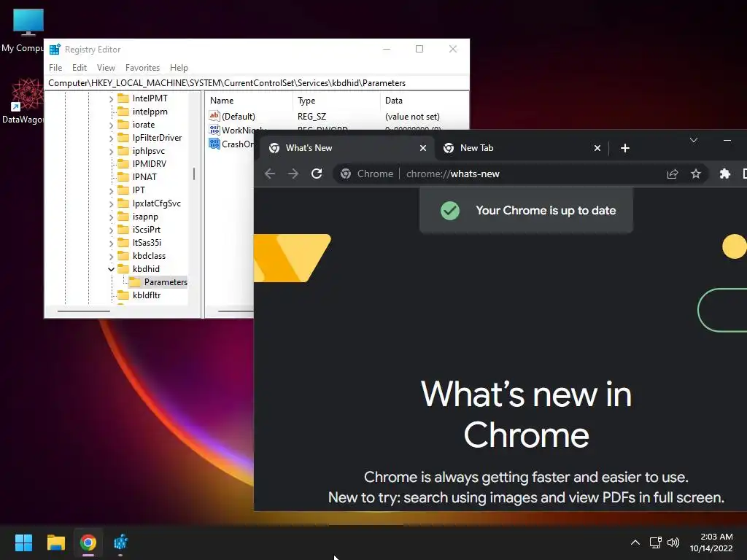Image resolution: width=747 pixels, height=560 pixels.
Task: Open the View menu in Registry Editor
Action: 106,68
